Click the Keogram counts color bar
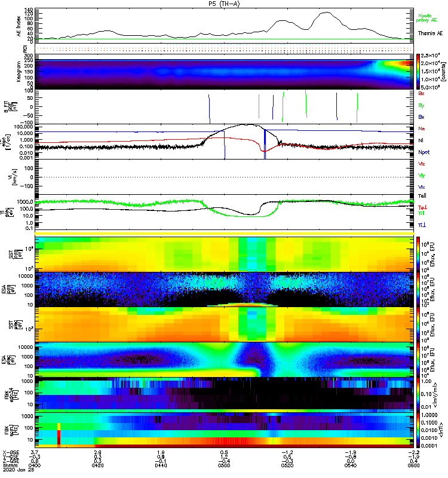448x478 pixels. click(x=418, y=71)
